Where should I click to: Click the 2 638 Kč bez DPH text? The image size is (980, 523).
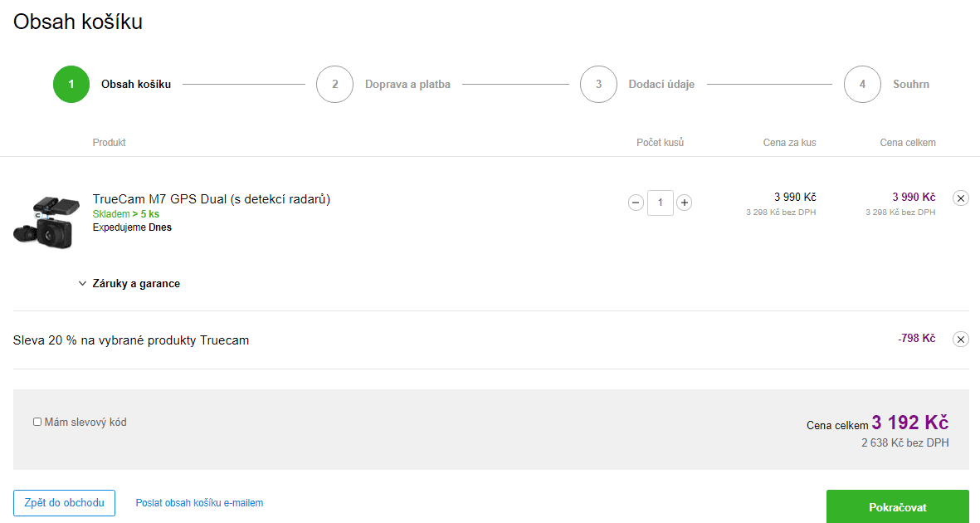tap(905, 443)
